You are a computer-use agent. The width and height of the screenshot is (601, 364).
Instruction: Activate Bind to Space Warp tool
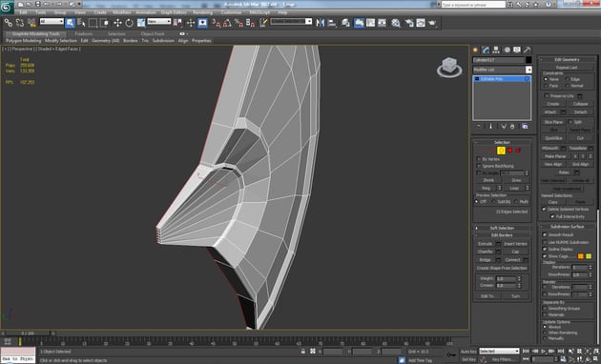[31, 23]
